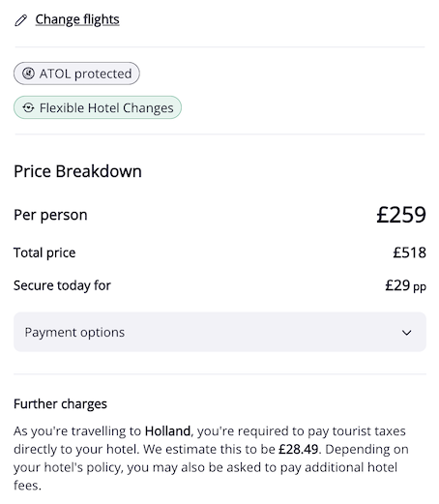The width and height of the screenshot is (439, 504).
Task: Select the ATOL protected badge
Action: click(x=76, y=74)
